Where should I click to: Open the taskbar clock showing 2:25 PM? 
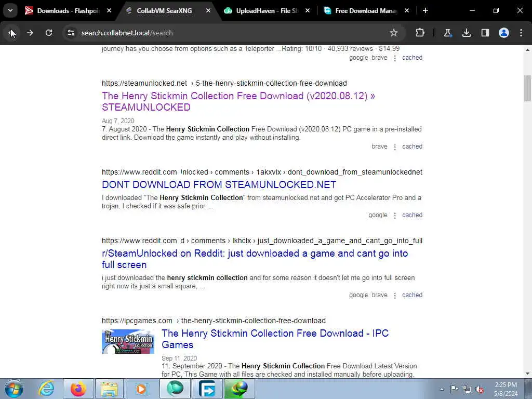506,389
